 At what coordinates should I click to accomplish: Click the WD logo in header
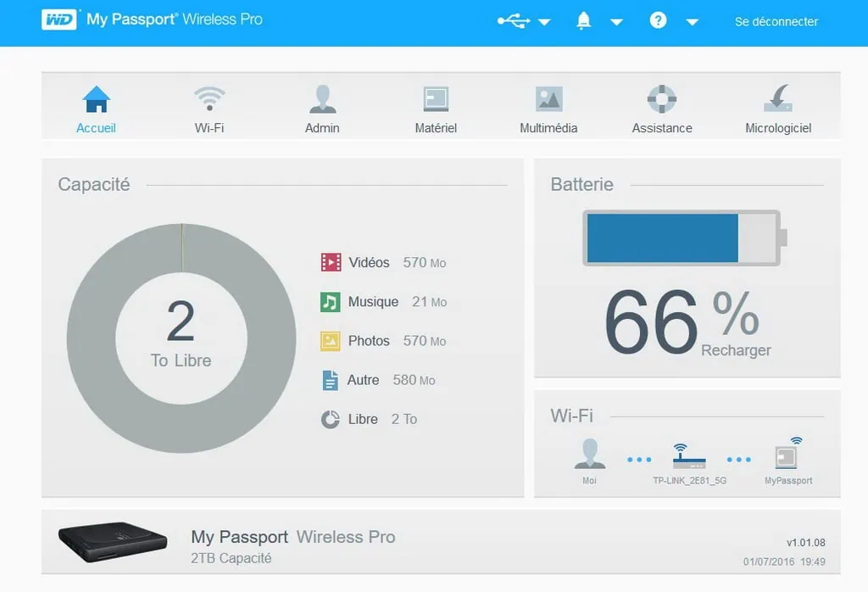(59, 20)
